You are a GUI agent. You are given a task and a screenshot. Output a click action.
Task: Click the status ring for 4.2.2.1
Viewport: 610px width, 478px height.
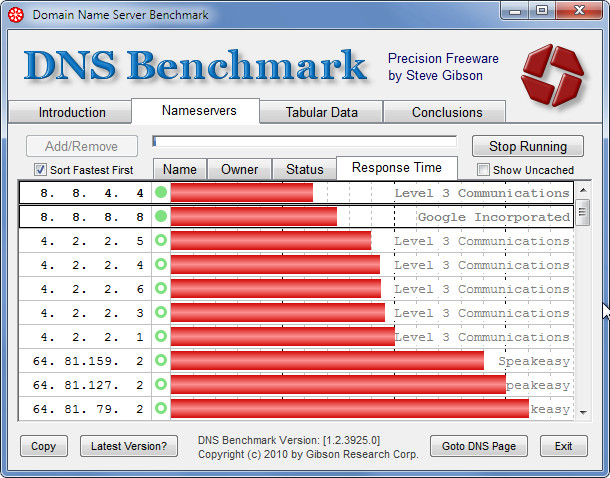[x=161, y=336]
